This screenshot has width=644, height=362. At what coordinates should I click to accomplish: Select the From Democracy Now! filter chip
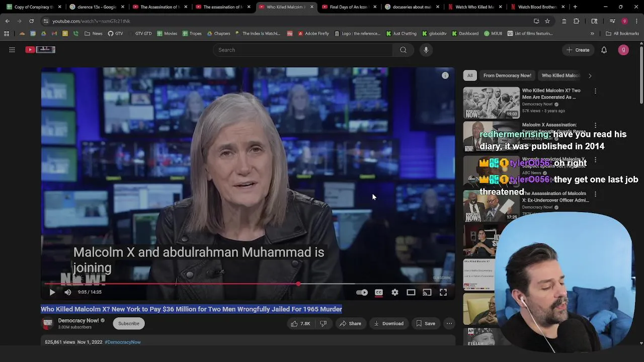(507, 75)
